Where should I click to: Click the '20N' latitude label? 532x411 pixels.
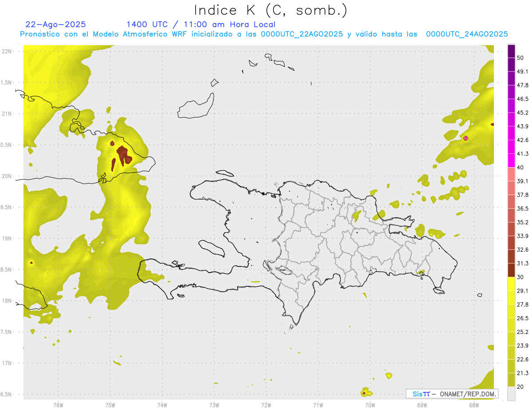click(x=7, y=176)
